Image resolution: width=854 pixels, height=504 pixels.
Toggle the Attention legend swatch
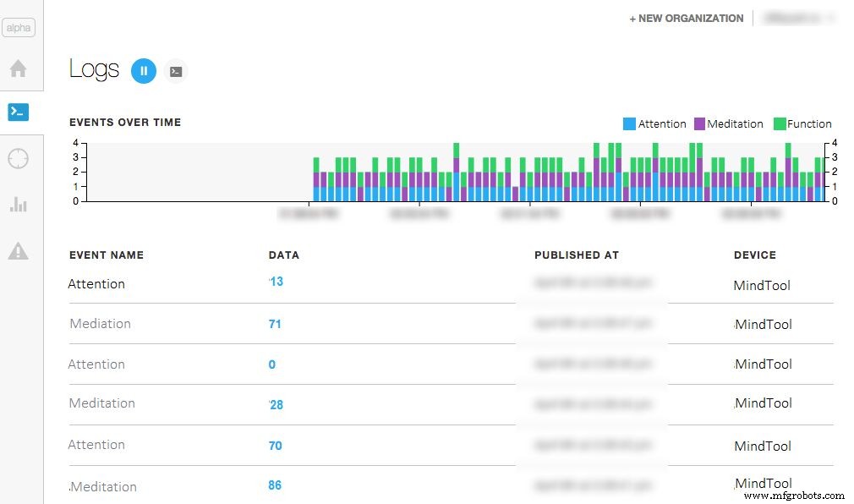pos(629,124)
